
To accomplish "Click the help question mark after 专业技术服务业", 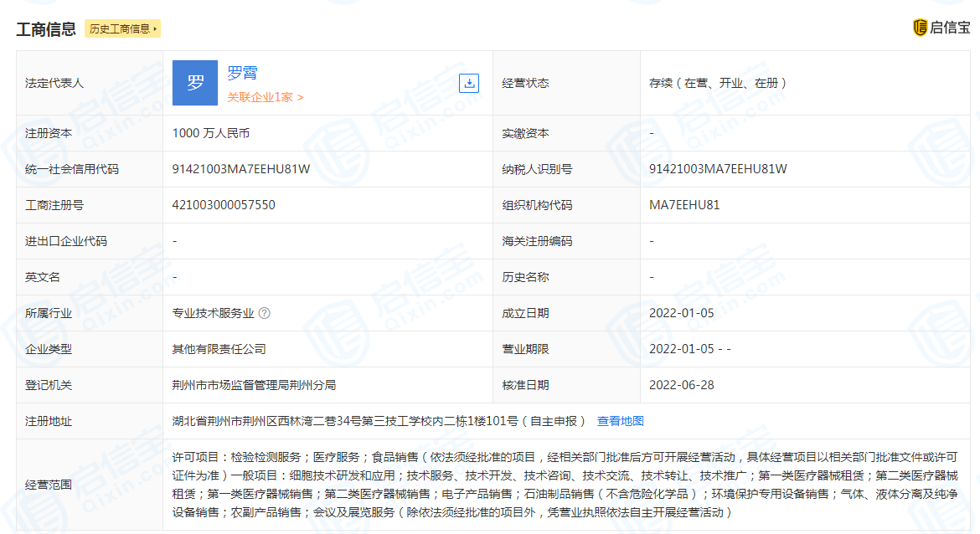I will (265, 313).
